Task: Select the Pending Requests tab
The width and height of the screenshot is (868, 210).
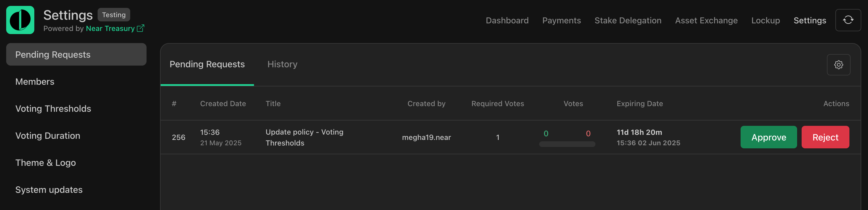Action: coord(207,64)
